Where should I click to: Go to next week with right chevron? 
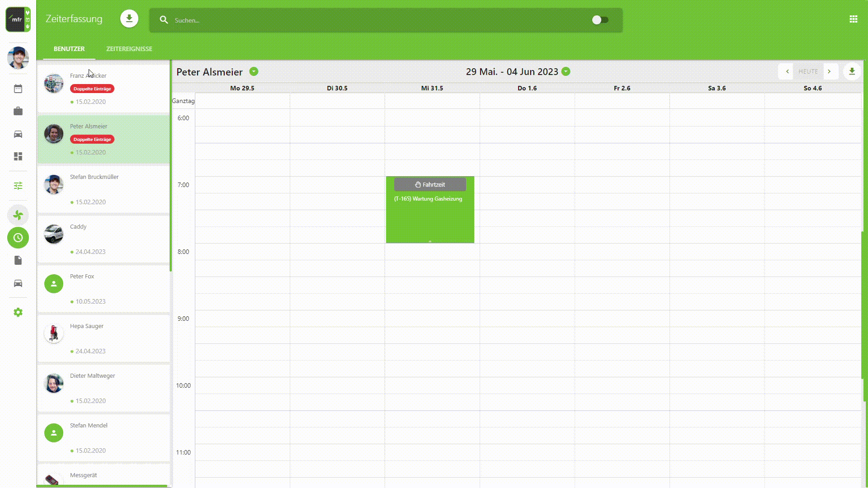[829, 71]
